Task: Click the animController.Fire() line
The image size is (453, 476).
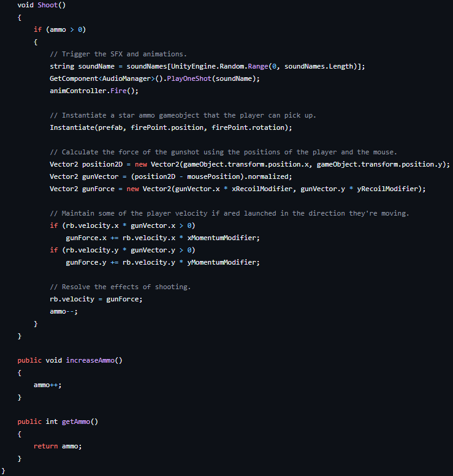Action: 94,91
